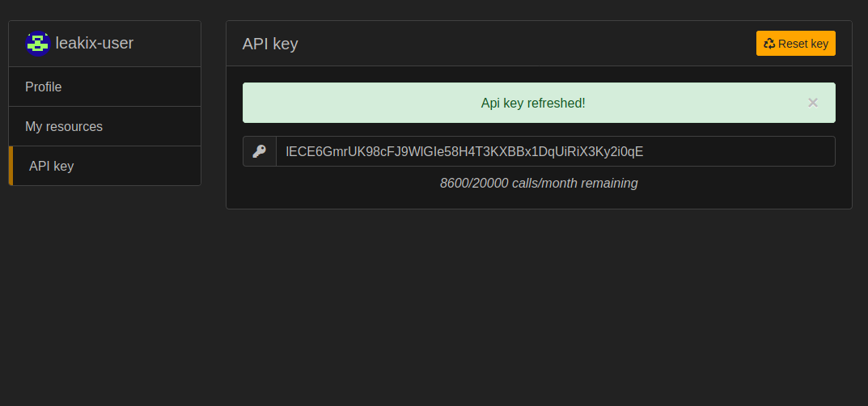Dismiss the 'Api key refreshed!' alert
The image size is (868, 406).
click(x=813, y=103)
